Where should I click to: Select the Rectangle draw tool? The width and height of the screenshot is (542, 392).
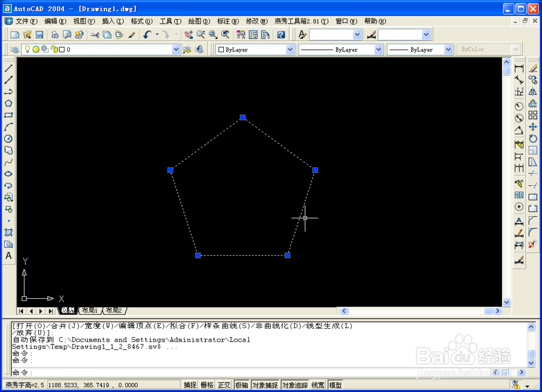click(x=9, y=115)
